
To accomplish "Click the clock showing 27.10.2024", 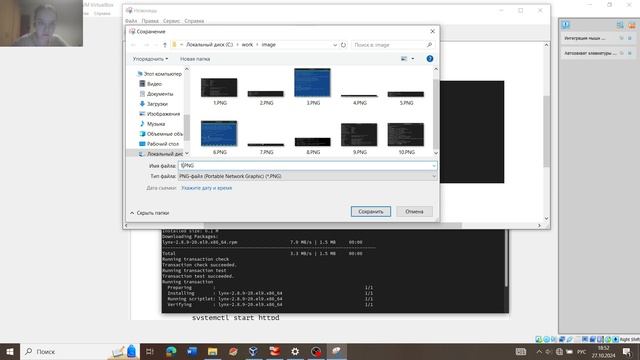I will click(604, 351).
